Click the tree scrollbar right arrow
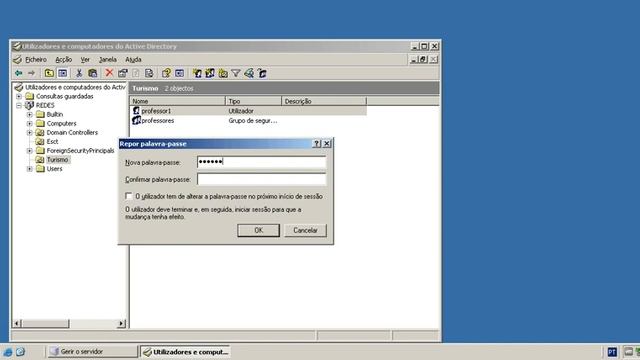This screenshot has width=640, height=360. point(121,324)
